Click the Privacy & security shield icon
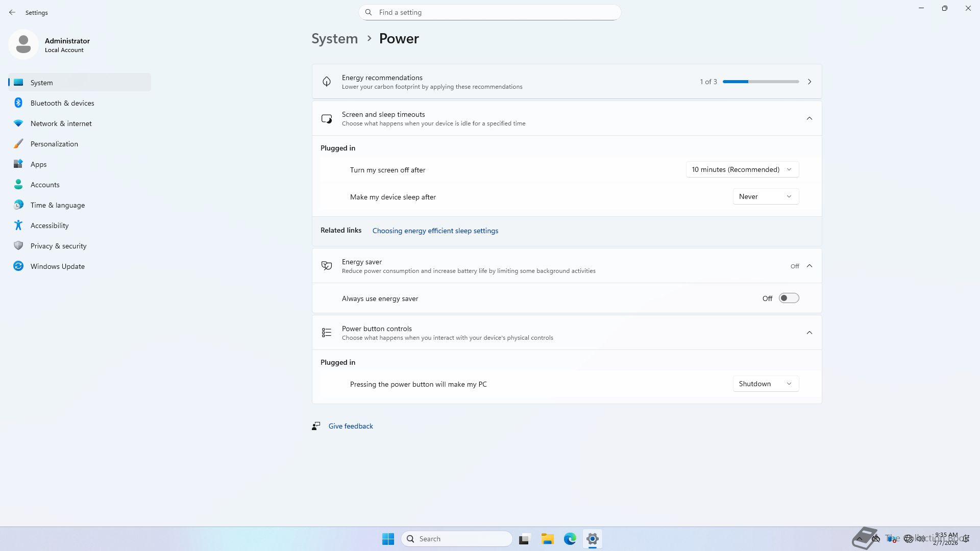980x551 pixels. coord(18,246)
